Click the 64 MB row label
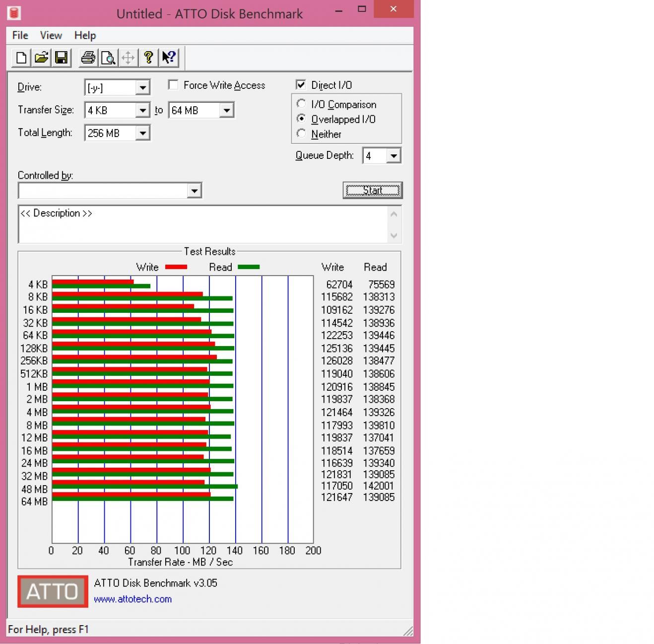 coord(34,502)
